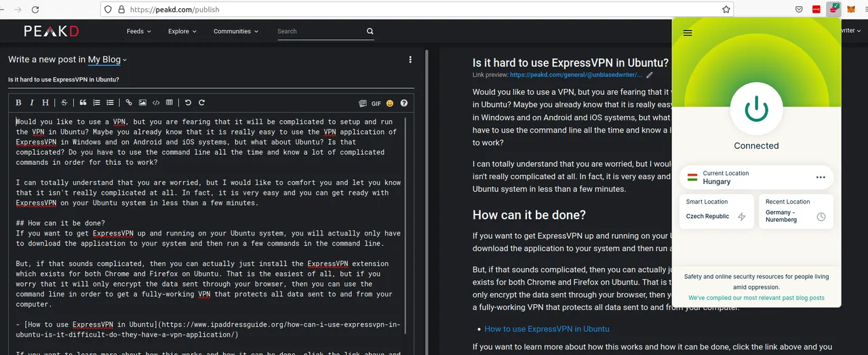This screenshot has height=355, width=868.
Task: Apply italic formatting in the editor toolbar
Action: pos(31,103)
